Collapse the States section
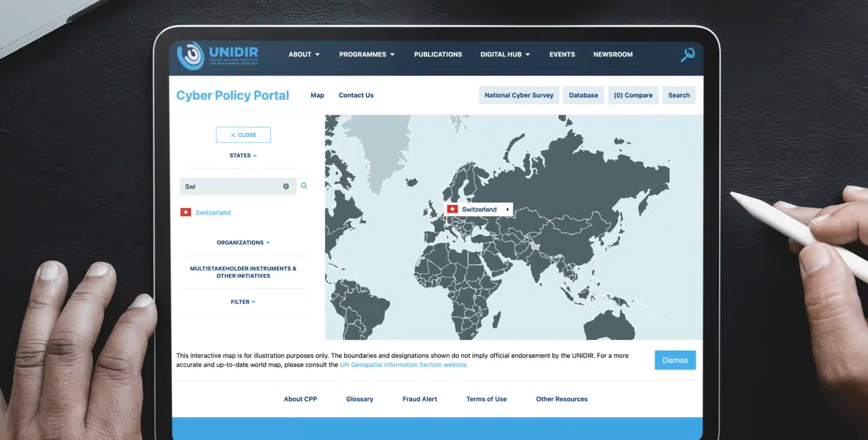This screenshot has width=868, height=440. click(243, 156)
